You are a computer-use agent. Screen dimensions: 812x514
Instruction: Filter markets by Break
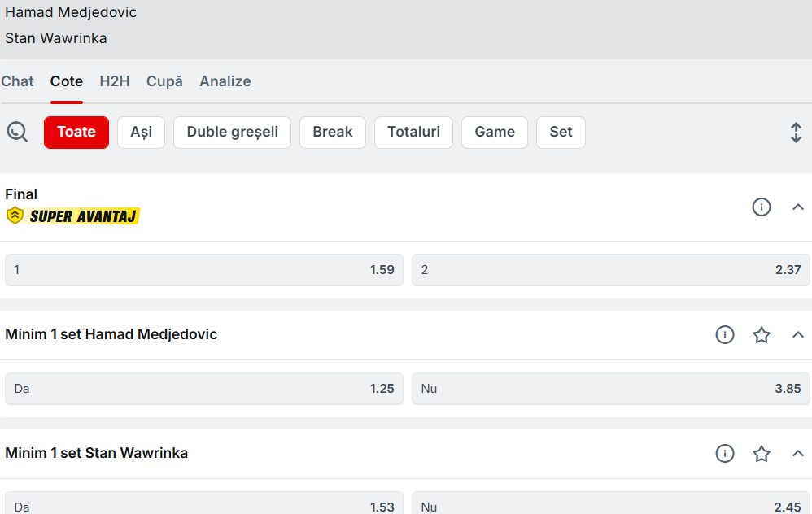[x=332, y=132]
